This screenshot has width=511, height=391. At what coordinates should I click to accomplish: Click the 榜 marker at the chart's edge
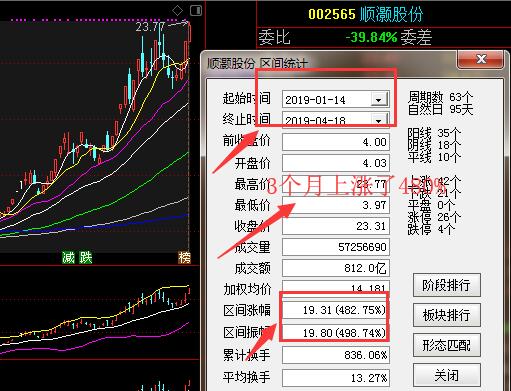pyautogui.click(x=184, y=257)
